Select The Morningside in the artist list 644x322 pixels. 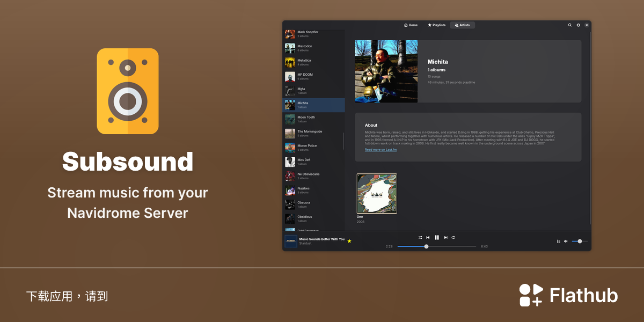[x=314, y=134]
